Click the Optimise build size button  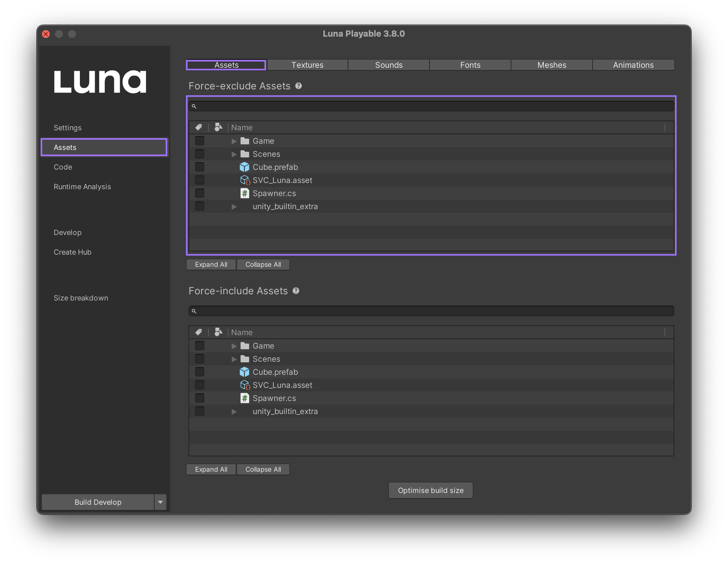[431, 490]
